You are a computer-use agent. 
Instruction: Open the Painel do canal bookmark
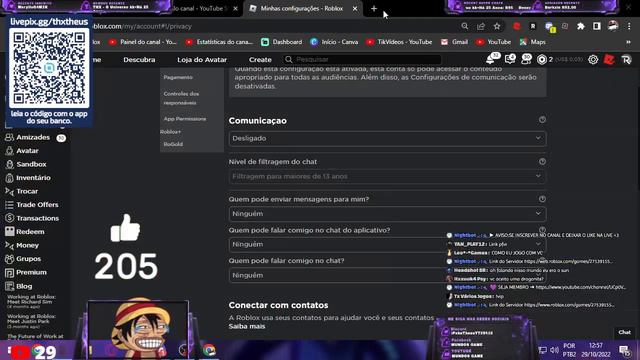(x=143, y=42)
